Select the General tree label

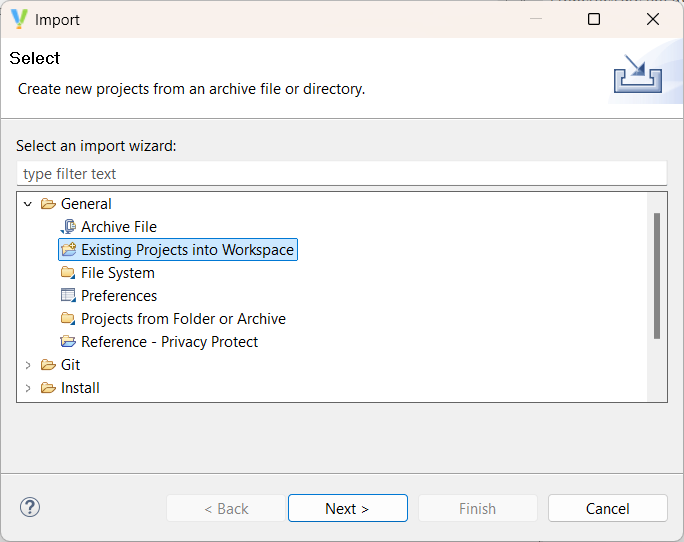[x=86, y=204]
